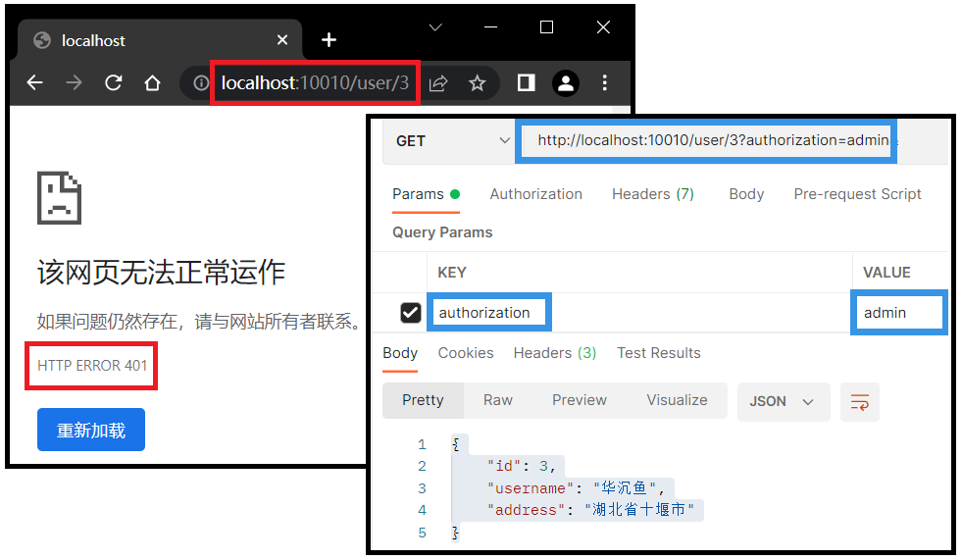Go forward in the browser

click(74, 82)
